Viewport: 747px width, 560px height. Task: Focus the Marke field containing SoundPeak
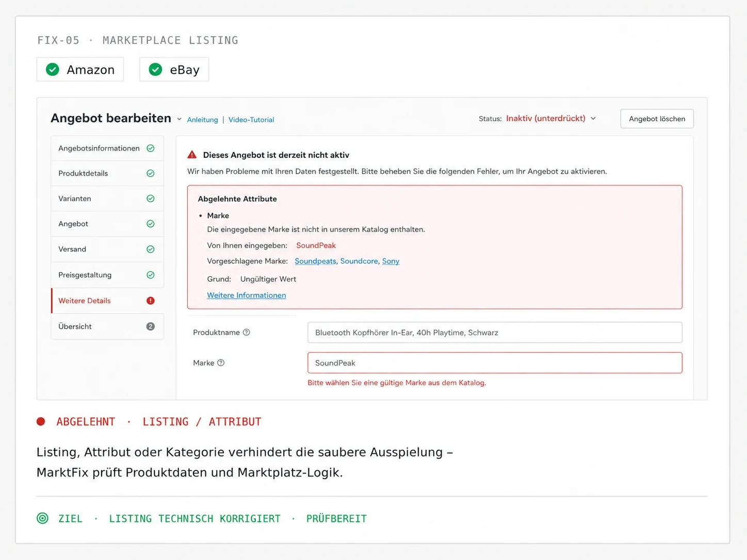[x=495, y=363]
